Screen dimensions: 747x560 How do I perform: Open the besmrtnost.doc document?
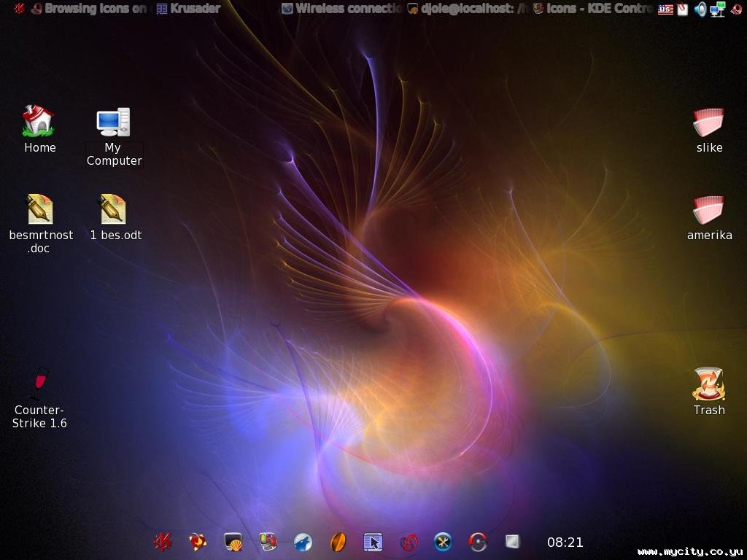(x=40, y=209)
